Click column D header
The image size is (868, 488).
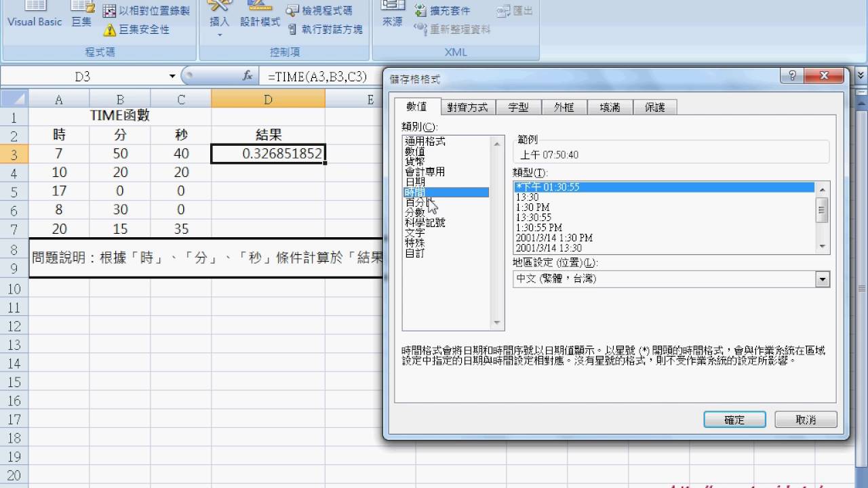click(268, 99)
